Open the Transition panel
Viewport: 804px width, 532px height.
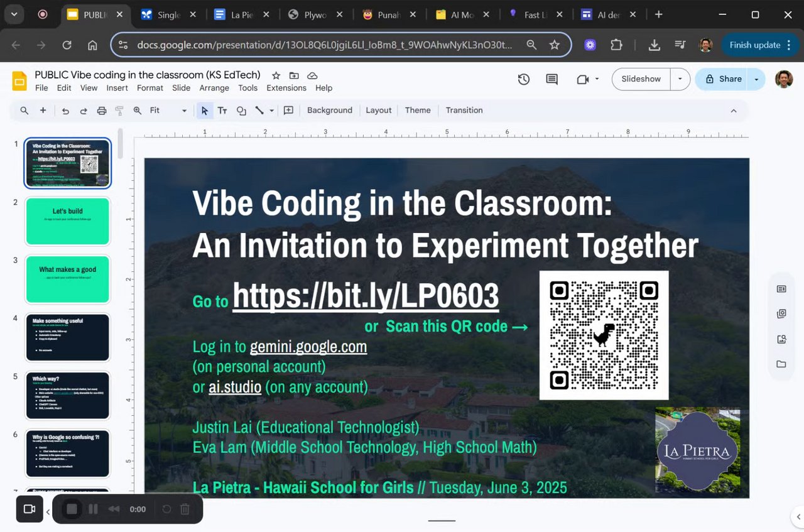[464, 111]
